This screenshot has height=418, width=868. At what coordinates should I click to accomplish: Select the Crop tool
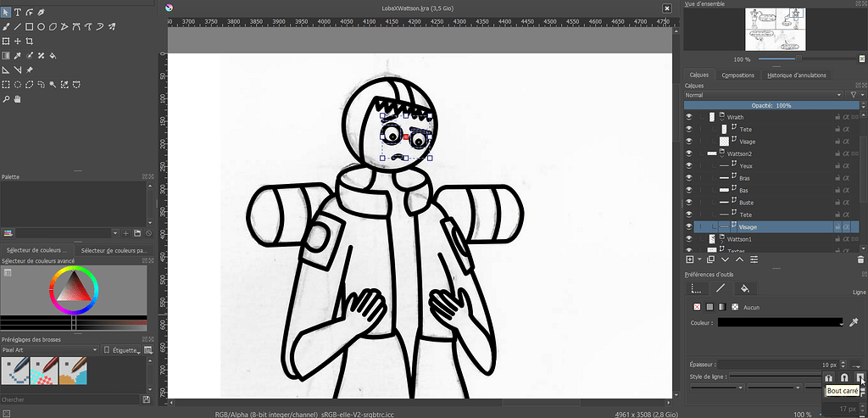tap(30, 41)
